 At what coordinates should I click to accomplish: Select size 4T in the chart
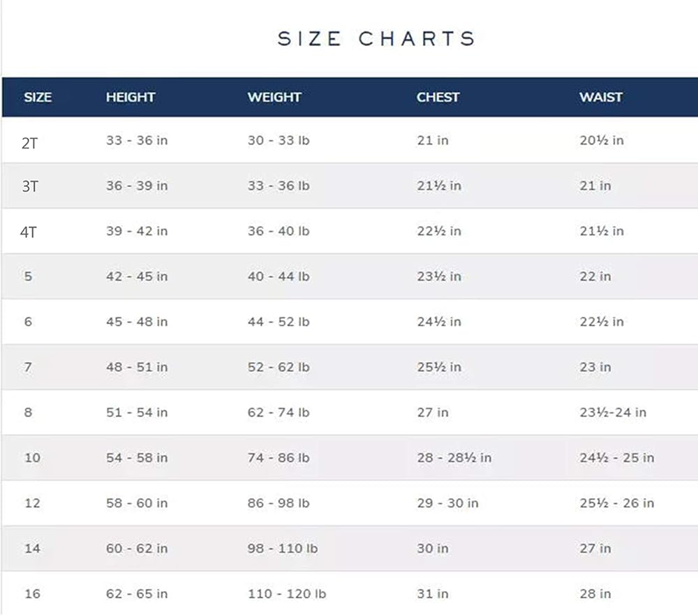(x=29, y=232)
